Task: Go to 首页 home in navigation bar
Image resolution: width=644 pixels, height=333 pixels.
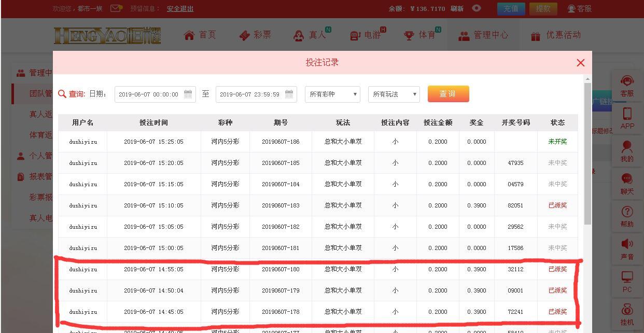Action: pos(200,35)
